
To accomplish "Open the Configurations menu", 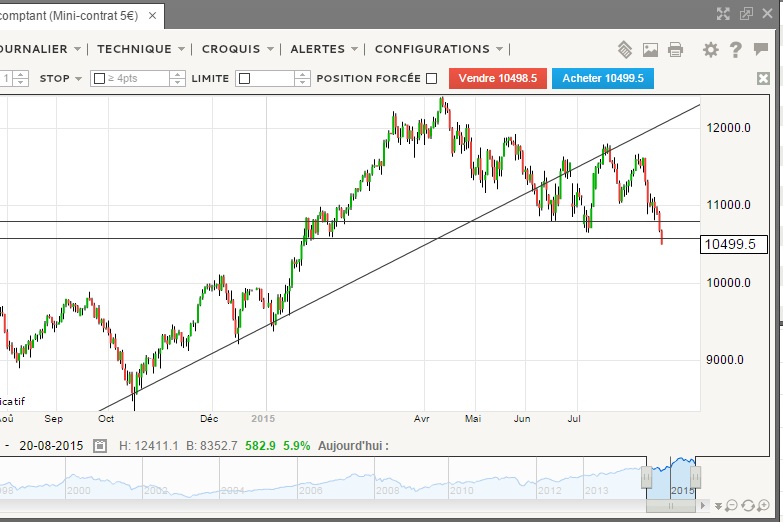I will [438, 49].
